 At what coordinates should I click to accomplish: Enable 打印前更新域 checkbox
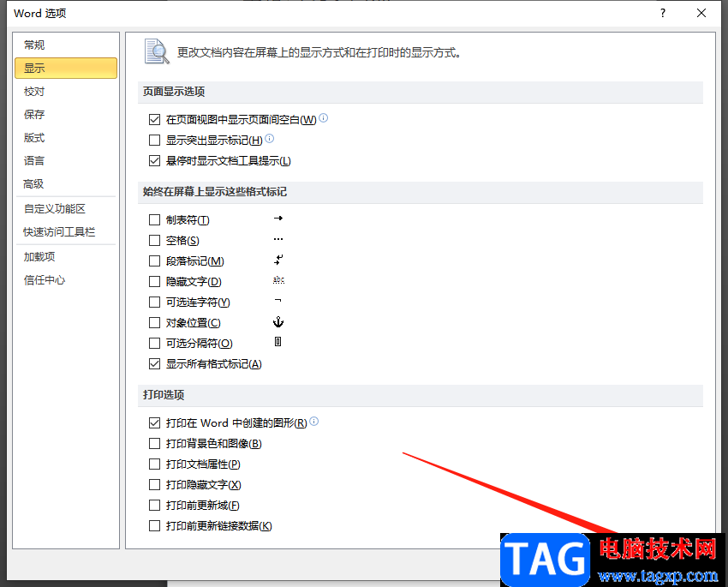(155, 506)
